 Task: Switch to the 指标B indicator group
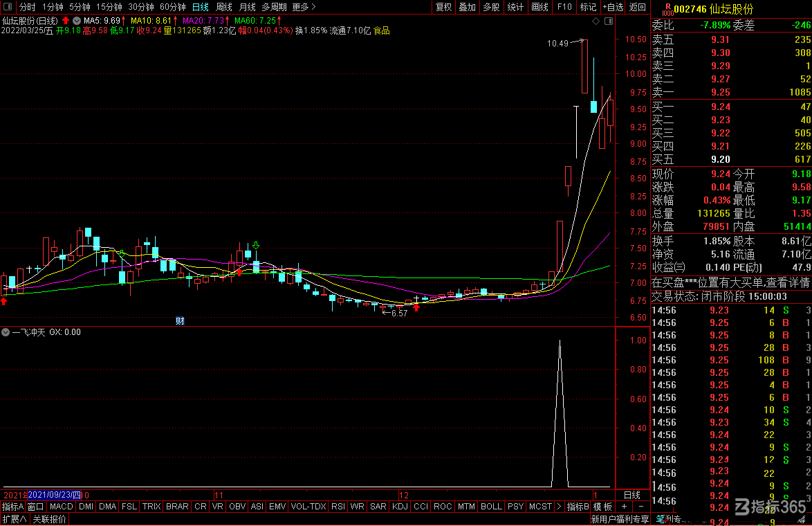[578, 507]
